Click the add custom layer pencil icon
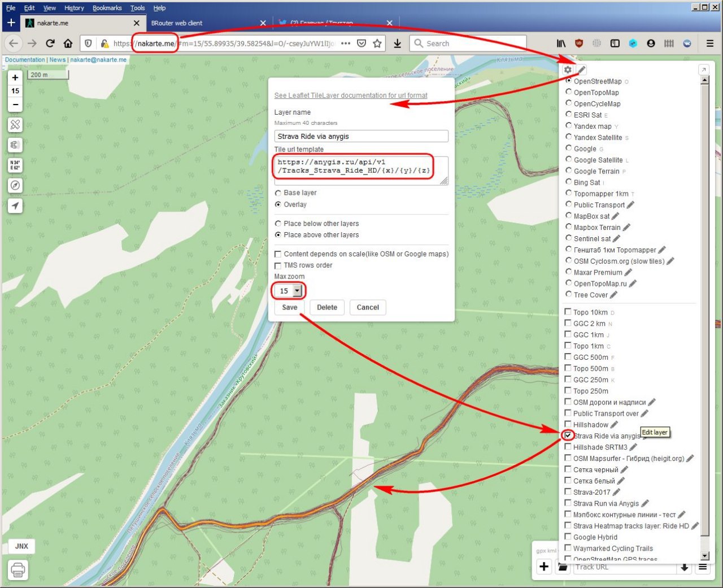Viewport: 723px width, 588px height. pyautogui.click(x=581, y=69)
